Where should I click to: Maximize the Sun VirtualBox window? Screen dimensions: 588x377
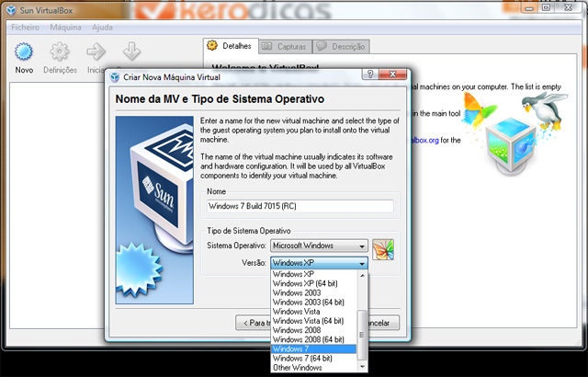point(546,7)
